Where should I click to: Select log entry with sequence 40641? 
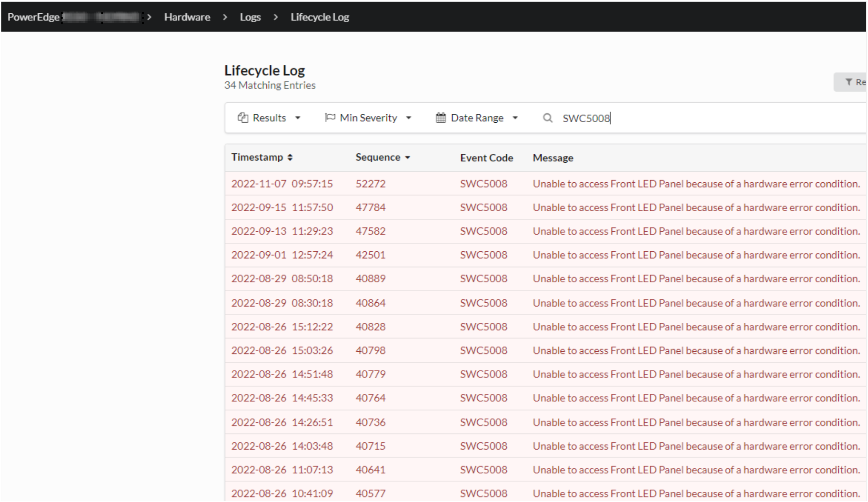click(x=370, y=470)
